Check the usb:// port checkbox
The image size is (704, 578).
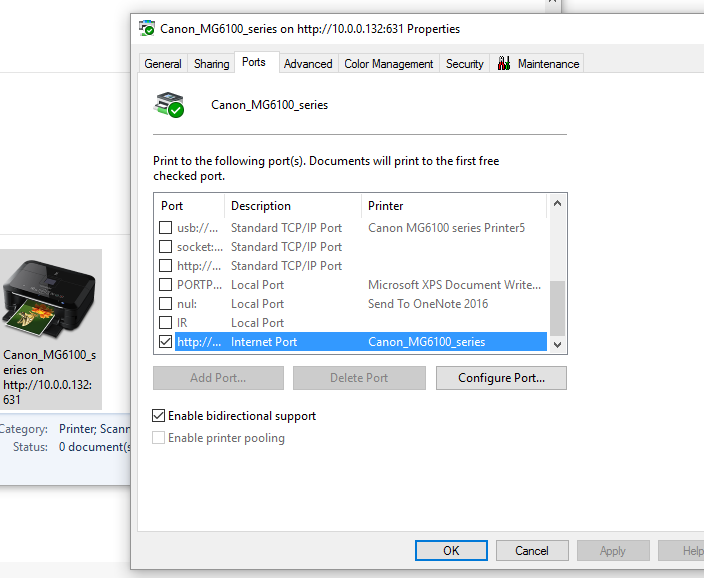(165, 228)
